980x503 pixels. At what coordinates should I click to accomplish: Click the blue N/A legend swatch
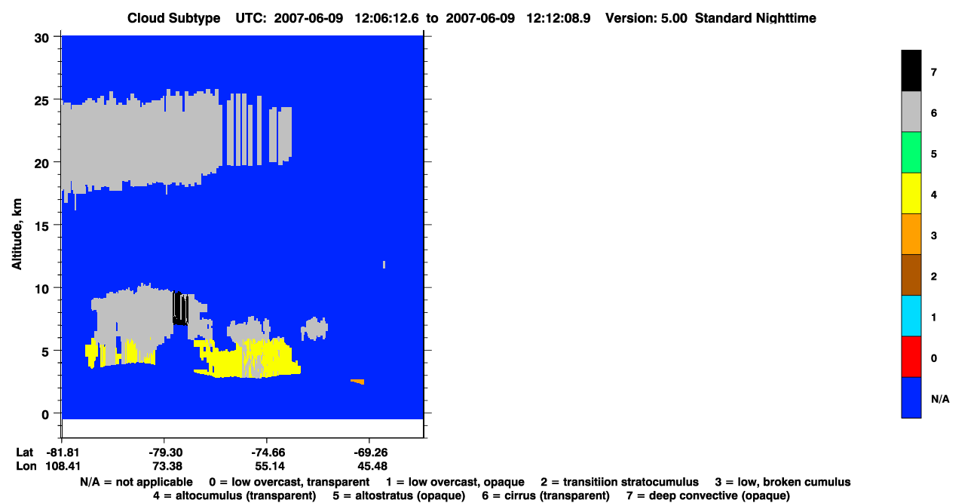click(x=911, y=397)
